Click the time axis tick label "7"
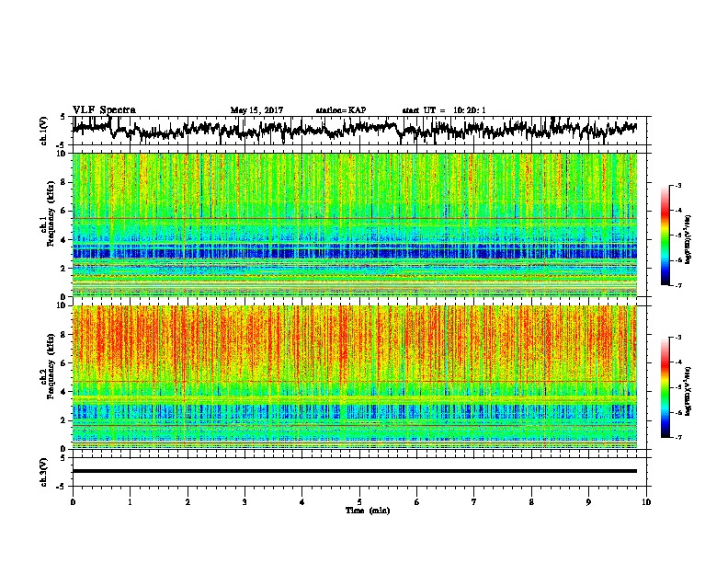728x563 pixels. (x=474, y=502)
